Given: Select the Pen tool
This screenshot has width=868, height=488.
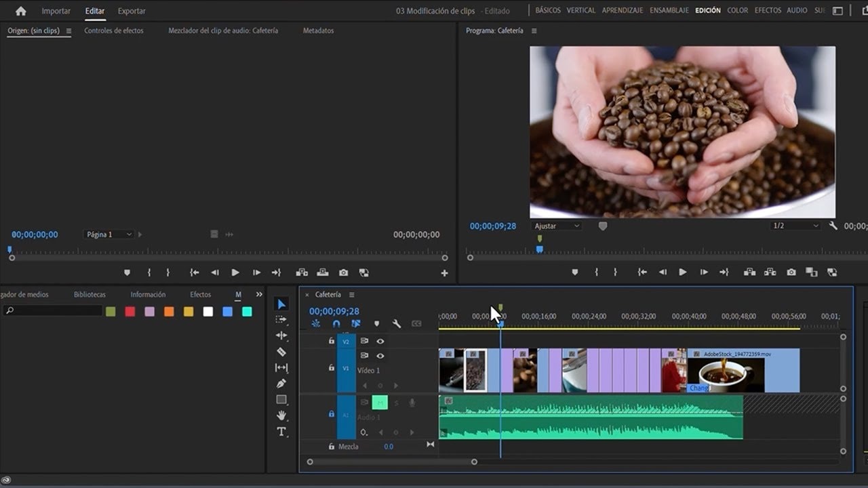Looking at the screenshot, I should 281,382.
